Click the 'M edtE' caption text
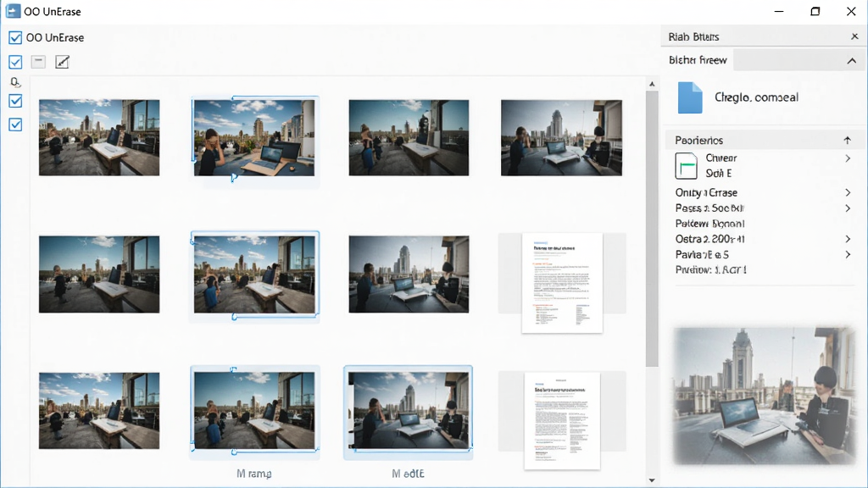This screenshot has height=488, width=868. click(408, 474)
